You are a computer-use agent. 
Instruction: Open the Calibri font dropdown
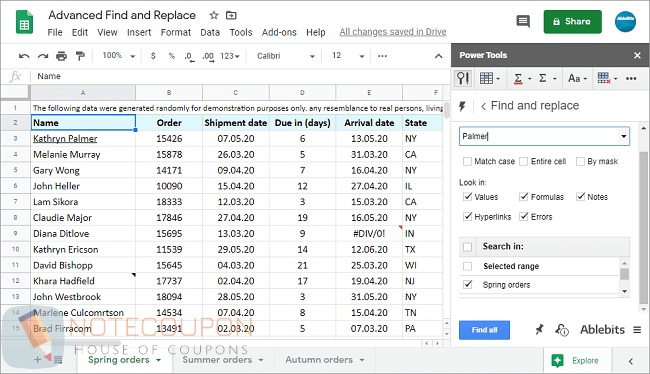pyautogui.click(x=286, y=56)
